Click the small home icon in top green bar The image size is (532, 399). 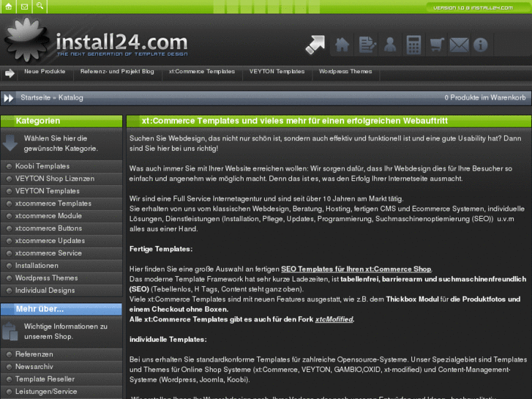point(8,6)
